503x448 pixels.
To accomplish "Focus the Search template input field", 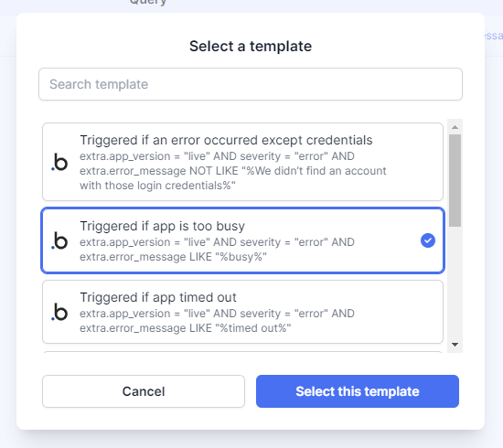I will [x=251, y=84].
